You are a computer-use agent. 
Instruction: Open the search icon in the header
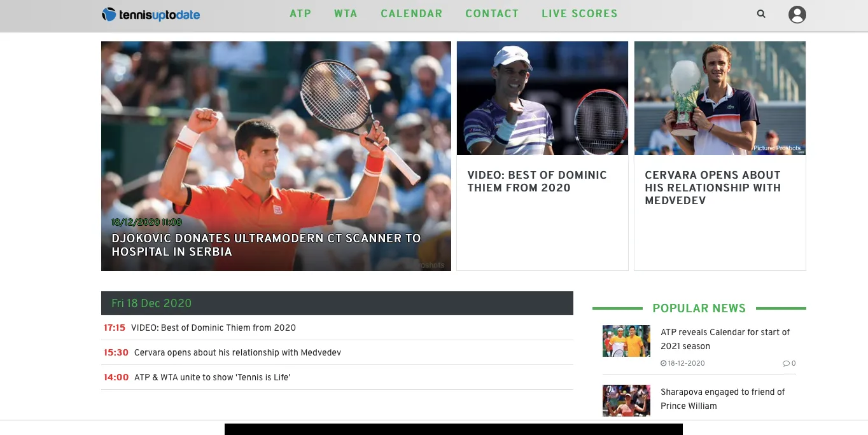click(x=761, y=13)
